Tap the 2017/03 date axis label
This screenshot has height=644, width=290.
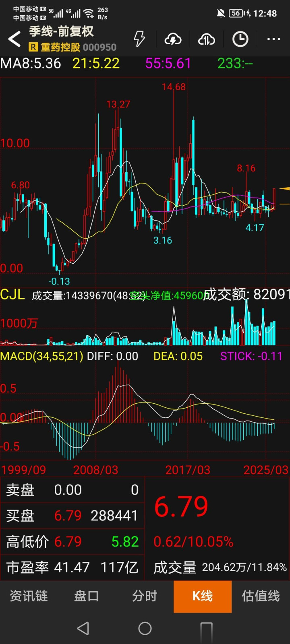(188, 470)
